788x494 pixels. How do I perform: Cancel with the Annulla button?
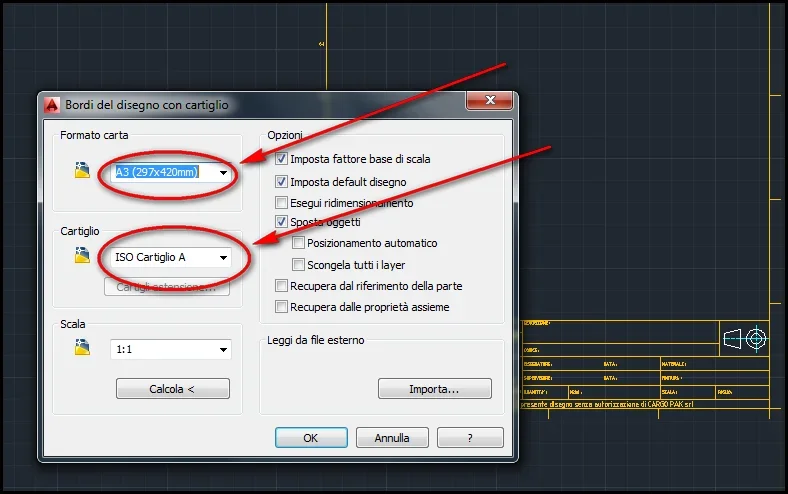point(392,438)
